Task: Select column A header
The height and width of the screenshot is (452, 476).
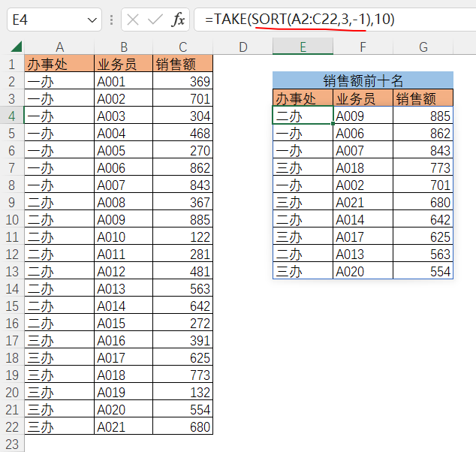Action: coord(59,47)
